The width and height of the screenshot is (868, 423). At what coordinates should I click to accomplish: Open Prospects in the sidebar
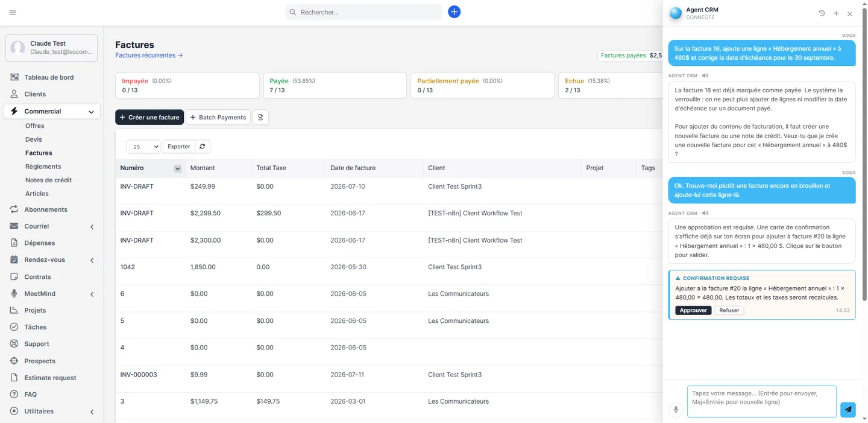pos(40,361)
